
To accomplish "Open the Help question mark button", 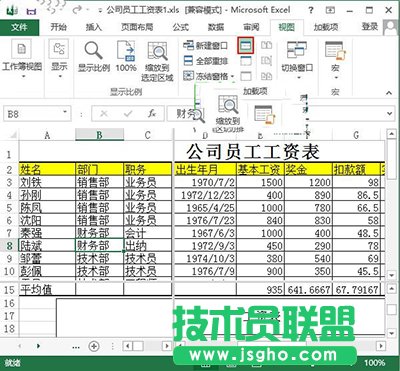I will (x=311, y=10).
